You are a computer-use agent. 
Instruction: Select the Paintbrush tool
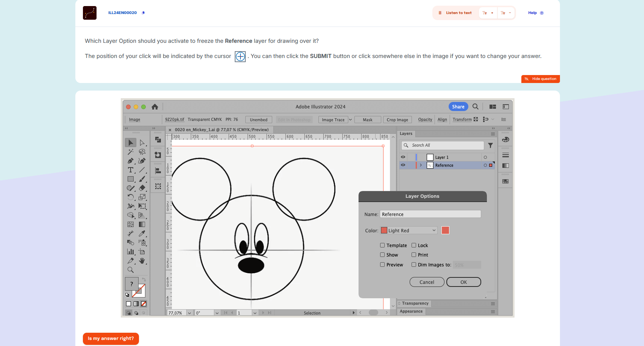pyautogui.click(x=142, y=179)
